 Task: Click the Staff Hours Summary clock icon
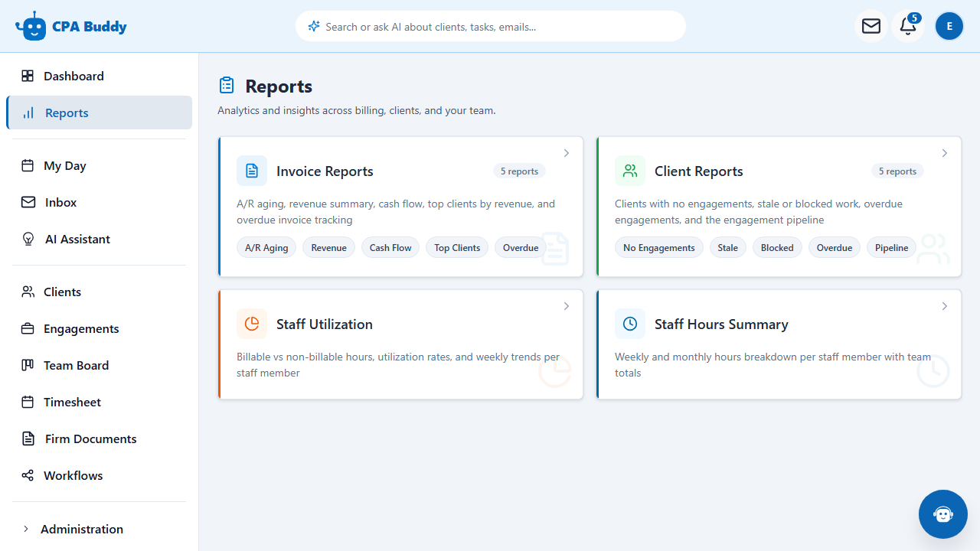pos(630,324)
